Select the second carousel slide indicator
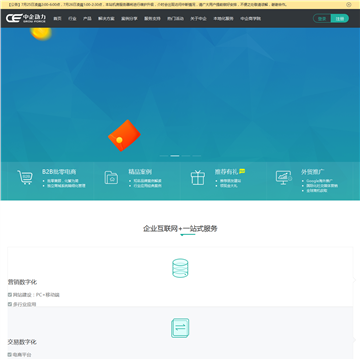This screenshot has height=360, width=360. pyautogui.click(x=175, y=156)
